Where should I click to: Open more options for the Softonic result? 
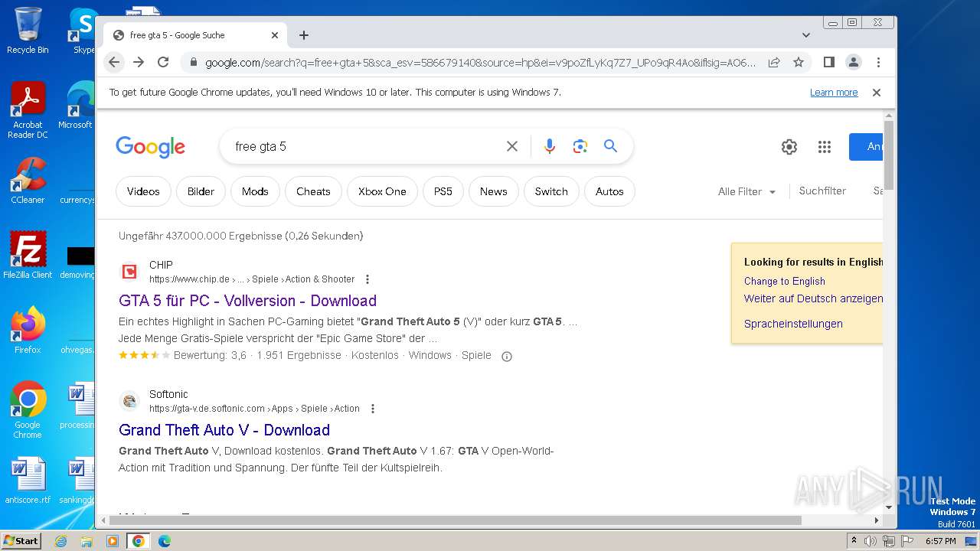pos(373,409)
